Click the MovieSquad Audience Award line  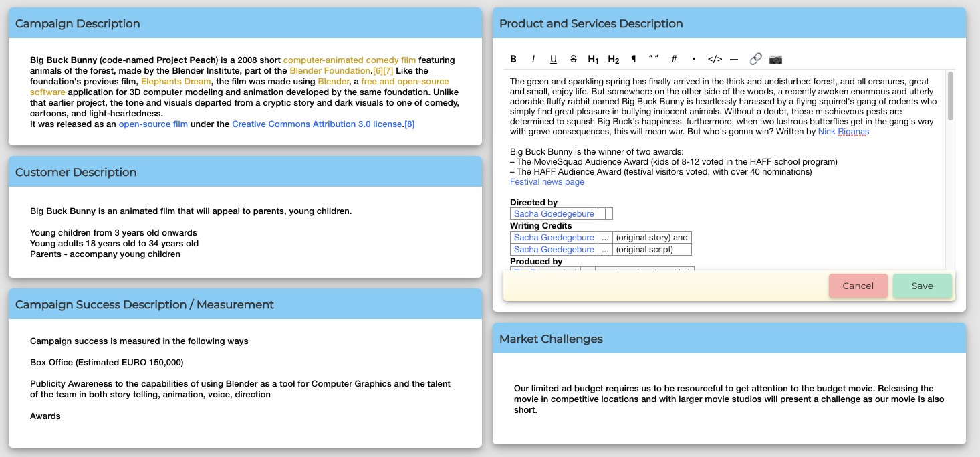pos(674,162)
